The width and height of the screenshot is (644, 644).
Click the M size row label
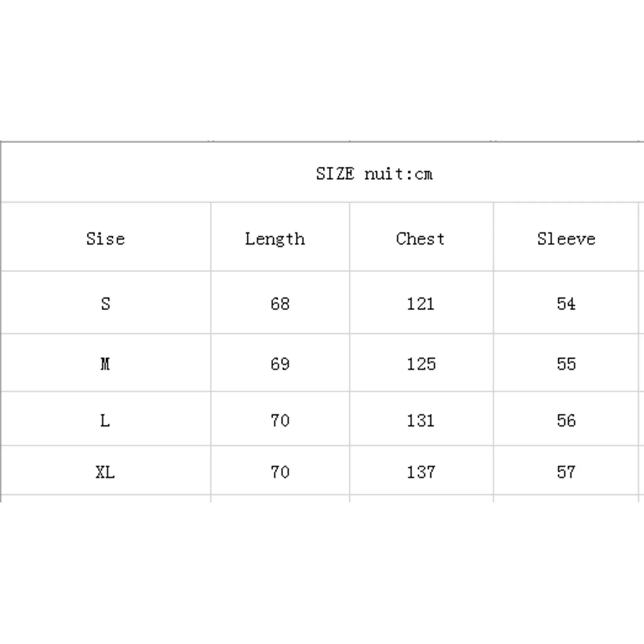point(105,364)
